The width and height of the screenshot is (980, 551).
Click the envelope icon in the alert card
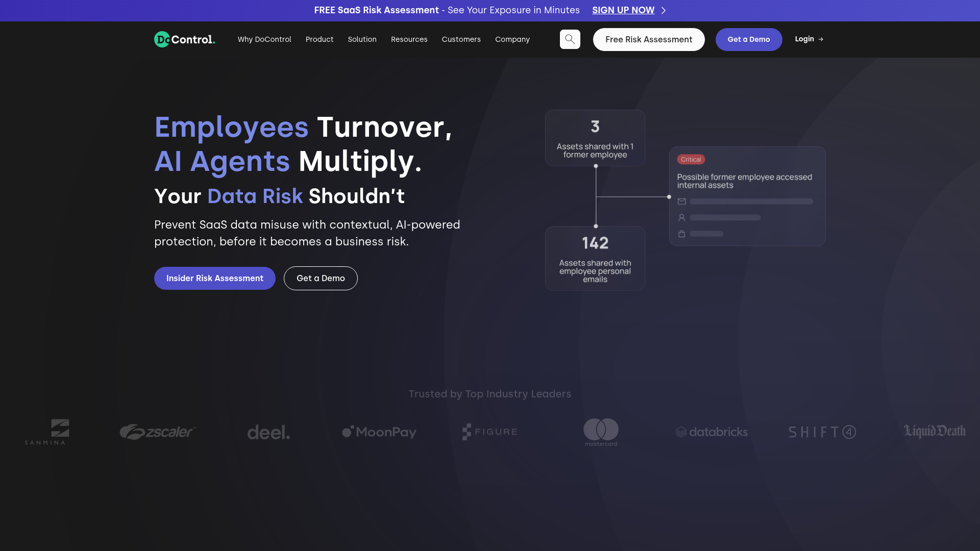pos(681,202)
